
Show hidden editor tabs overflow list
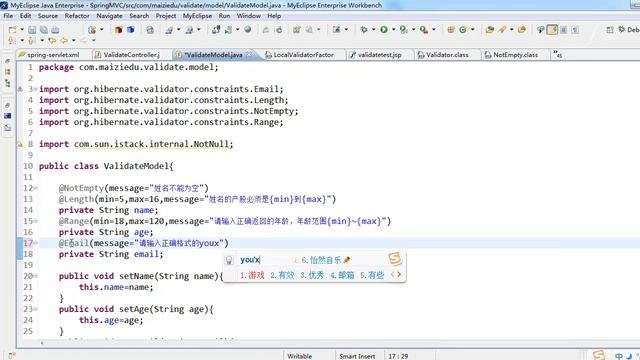click(558, 54)
